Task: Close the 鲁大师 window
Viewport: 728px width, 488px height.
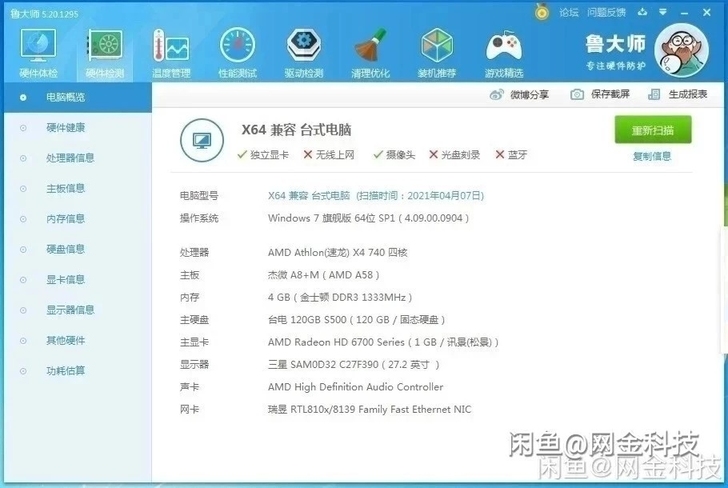Action: click(707, 13)
